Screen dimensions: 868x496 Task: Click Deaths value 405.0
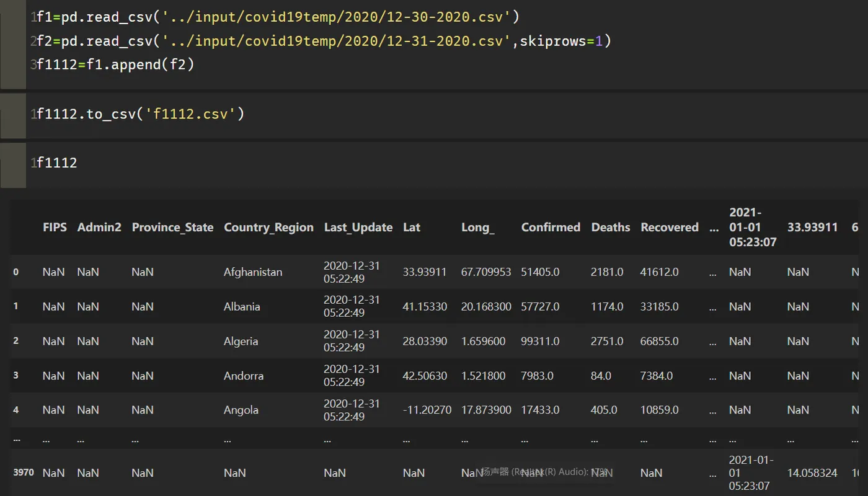point(604,410)
